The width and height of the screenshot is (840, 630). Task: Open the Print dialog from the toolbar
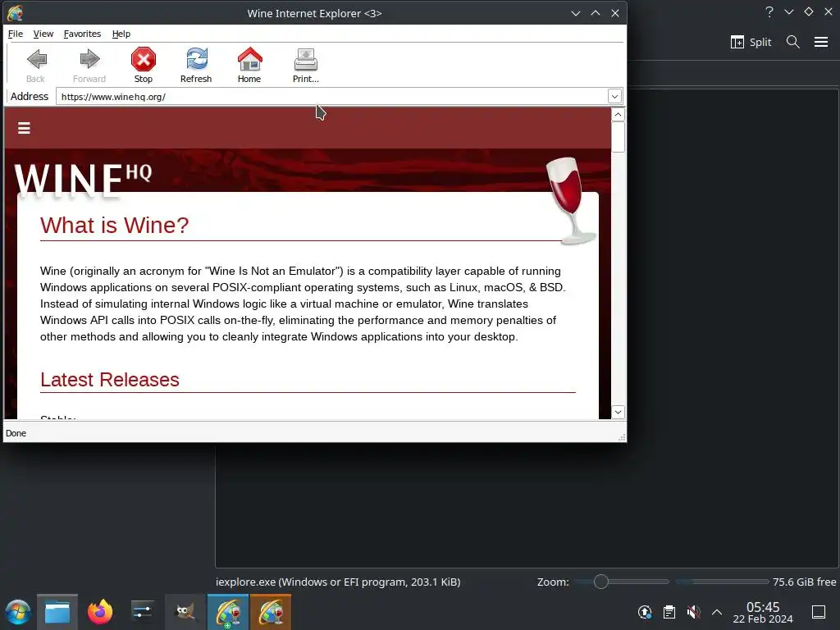(305, 66)
